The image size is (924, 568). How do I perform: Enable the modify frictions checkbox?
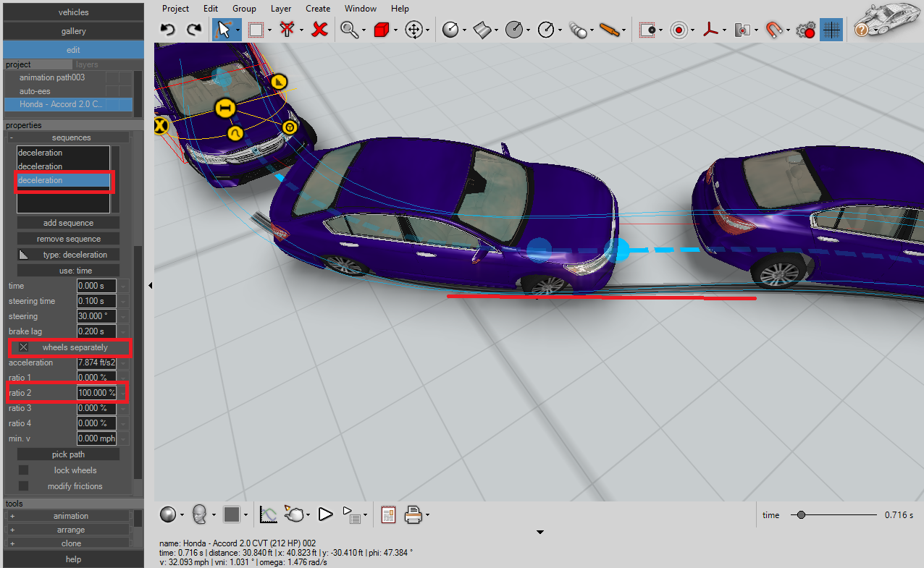coord(24,486)
